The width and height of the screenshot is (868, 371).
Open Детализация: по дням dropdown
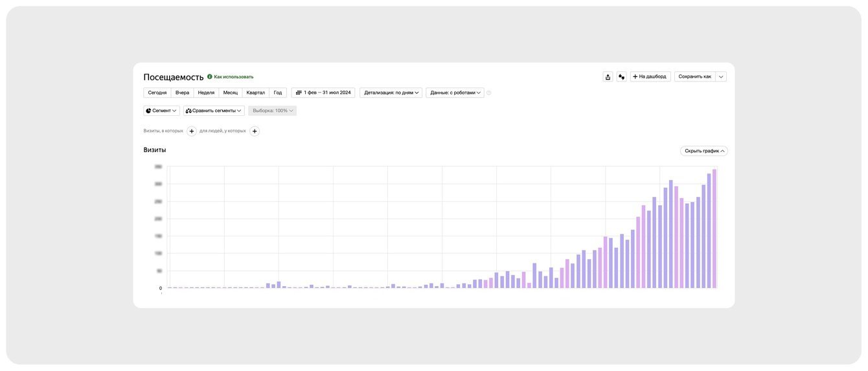pyautogui.click(x=391, y=93)
